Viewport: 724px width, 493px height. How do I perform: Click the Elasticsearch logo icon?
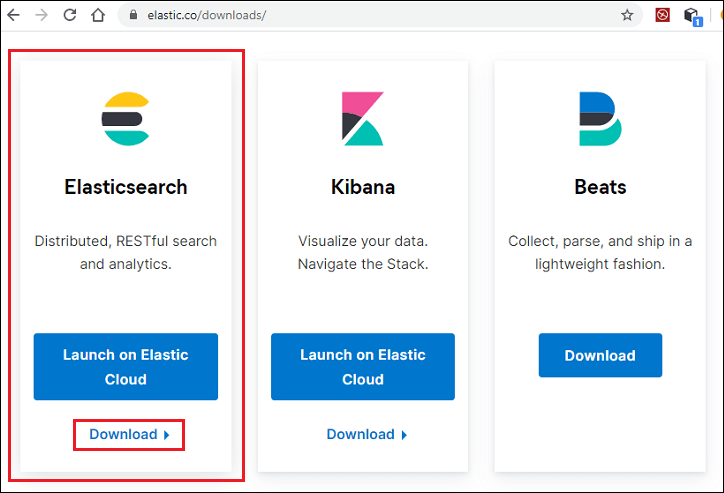click(x=126, y=119)
